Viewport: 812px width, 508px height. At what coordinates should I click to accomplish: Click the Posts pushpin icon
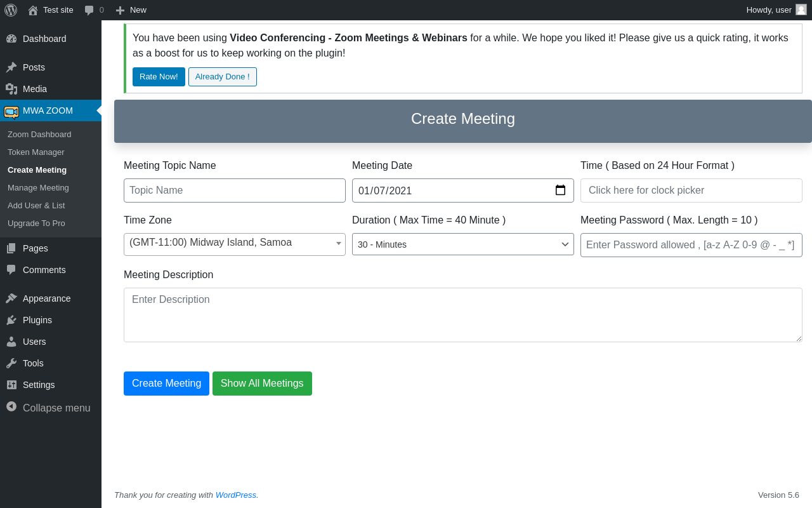(x=11, y=67)
